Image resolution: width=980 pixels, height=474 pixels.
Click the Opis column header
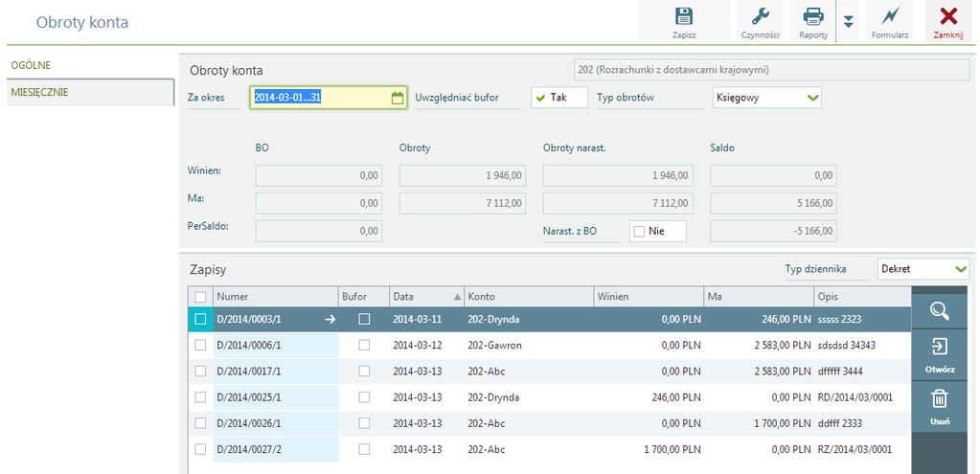pos(862,297)
